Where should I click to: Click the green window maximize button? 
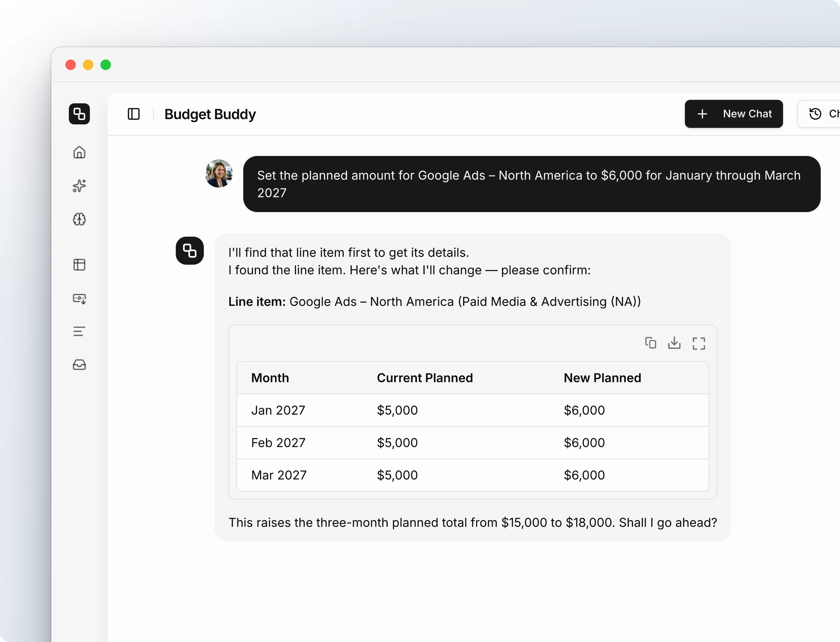click(105, 65)
